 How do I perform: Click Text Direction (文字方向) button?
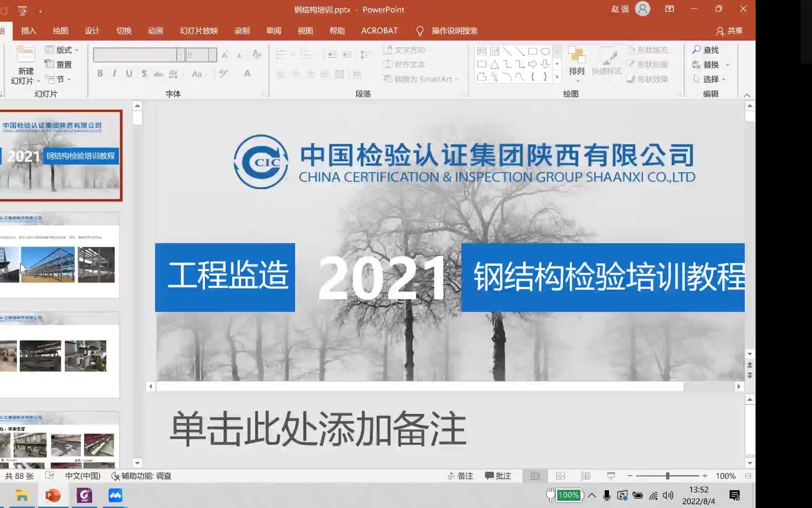coord(407,50)
